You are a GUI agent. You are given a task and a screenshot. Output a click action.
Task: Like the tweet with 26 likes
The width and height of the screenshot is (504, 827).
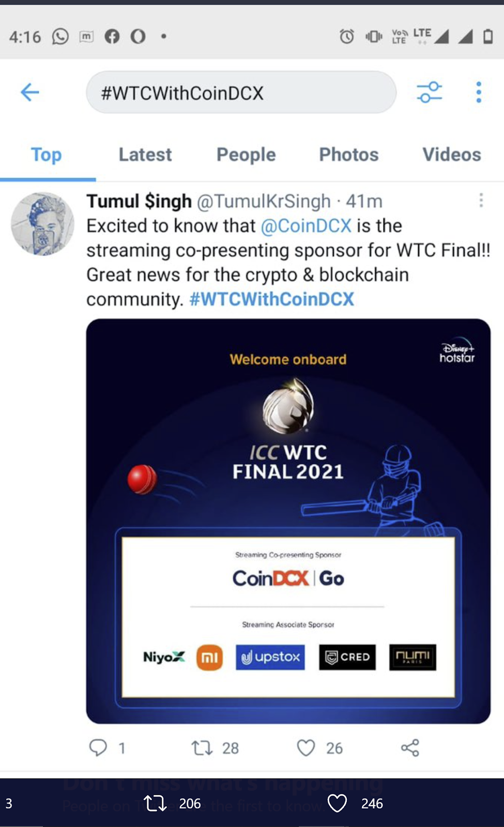click(x=306, y=747)
